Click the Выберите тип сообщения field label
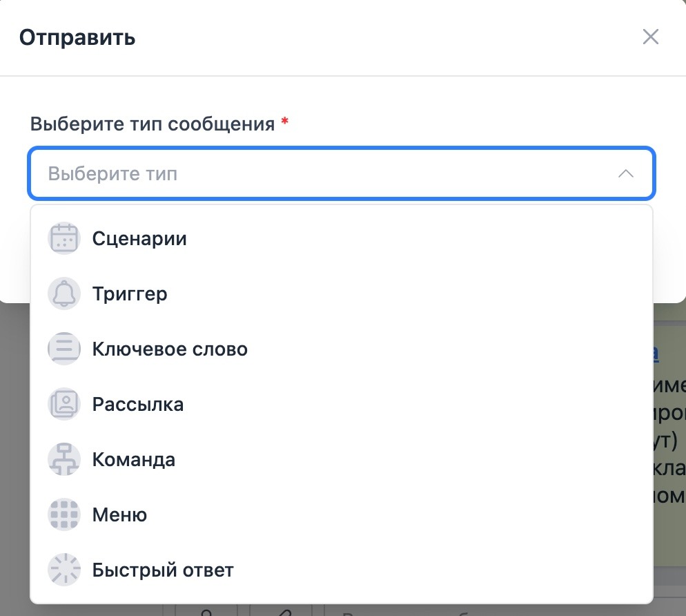Screen dimensions: 686x616 click(x=152, y=124)
